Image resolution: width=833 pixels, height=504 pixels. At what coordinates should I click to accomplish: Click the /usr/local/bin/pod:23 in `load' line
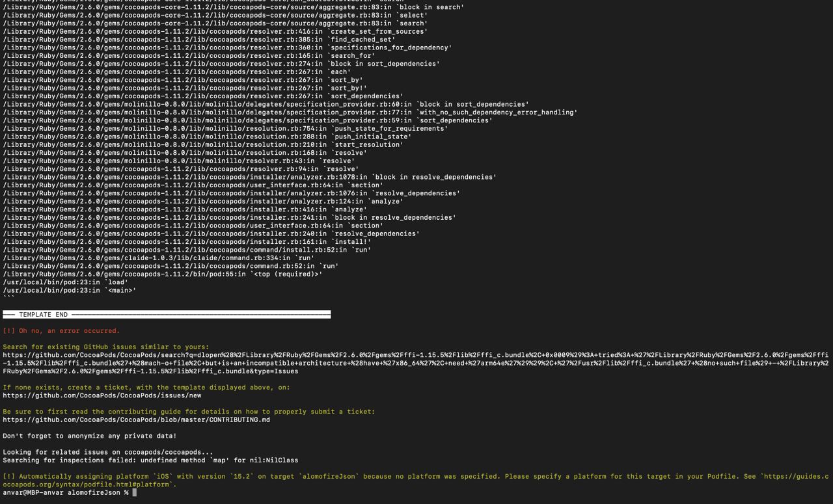coord(65,282)
